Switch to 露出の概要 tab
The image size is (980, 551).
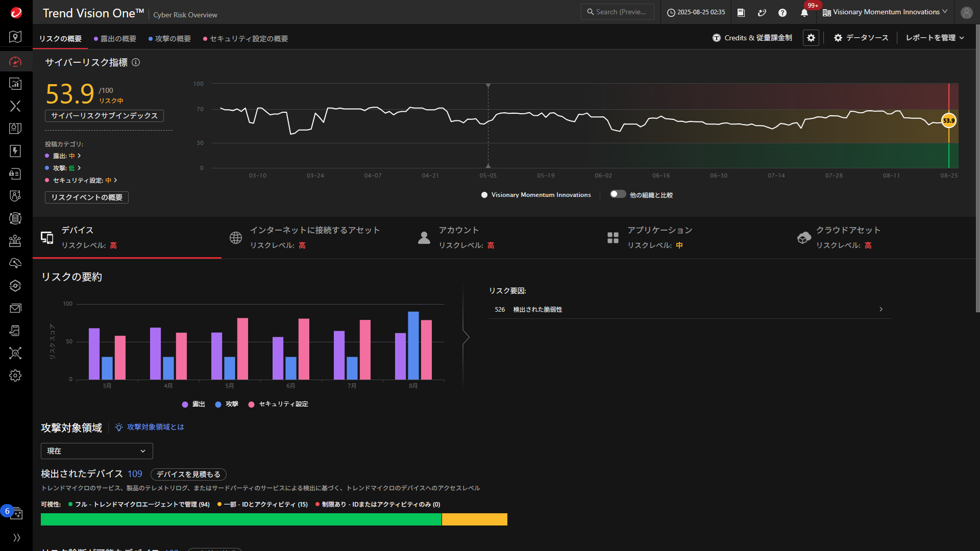click(x=115, y=39)
